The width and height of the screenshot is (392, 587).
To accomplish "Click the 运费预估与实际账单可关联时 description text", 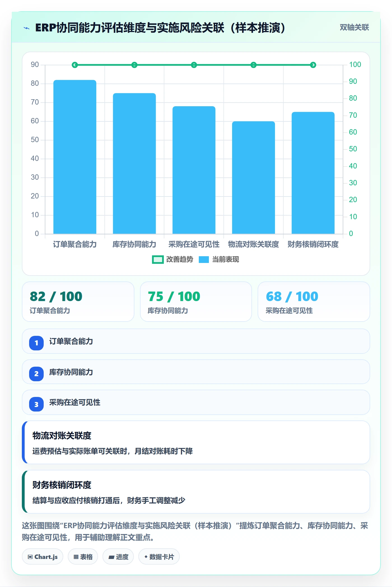I will (x=113, y=451).
